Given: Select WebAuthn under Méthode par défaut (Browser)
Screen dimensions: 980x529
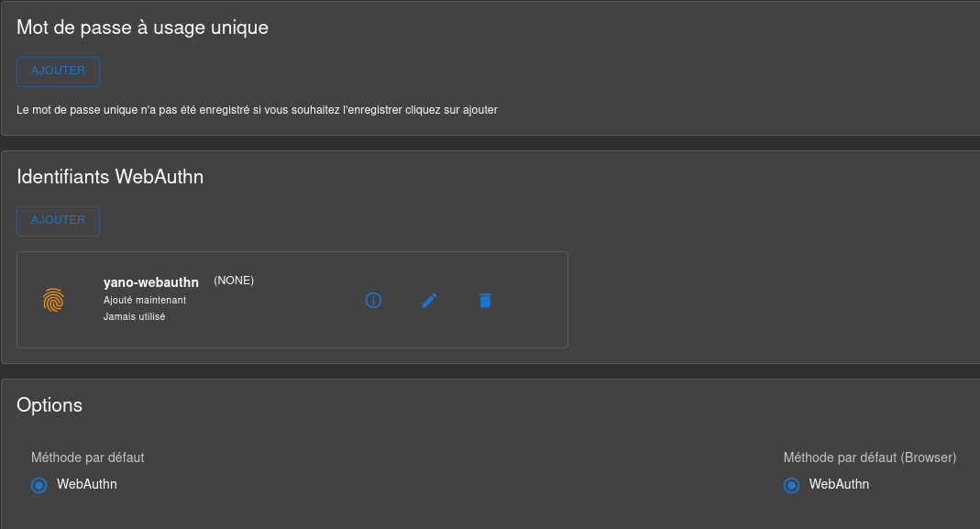Looking at the screenshot, I should click(792, 485).
